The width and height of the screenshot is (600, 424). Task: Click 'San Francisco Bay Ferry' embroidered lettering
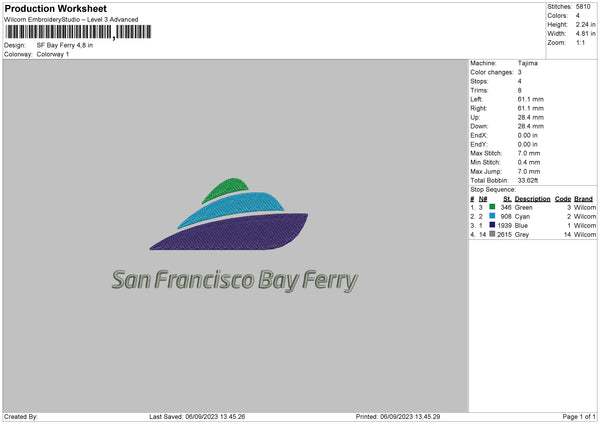pyautogui.click(x=235, y=281)
